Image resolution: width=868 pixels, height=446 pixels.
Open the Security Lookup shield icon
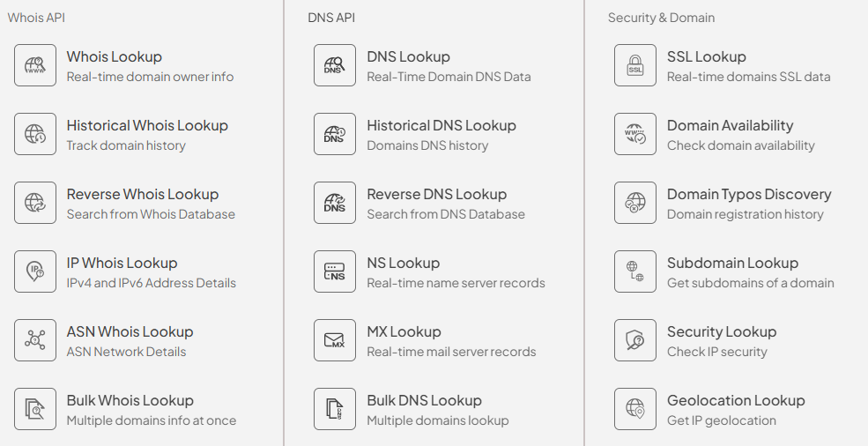pyautogui.click(x=635, y=340)
